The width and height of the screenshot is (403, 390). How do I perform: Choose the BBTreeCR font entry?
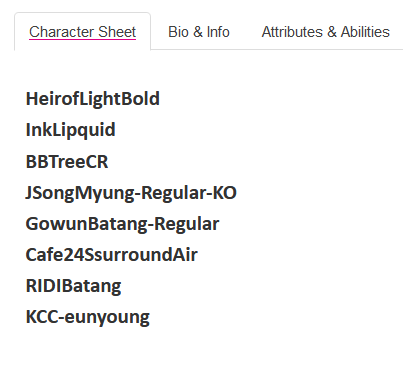[67, 162]
